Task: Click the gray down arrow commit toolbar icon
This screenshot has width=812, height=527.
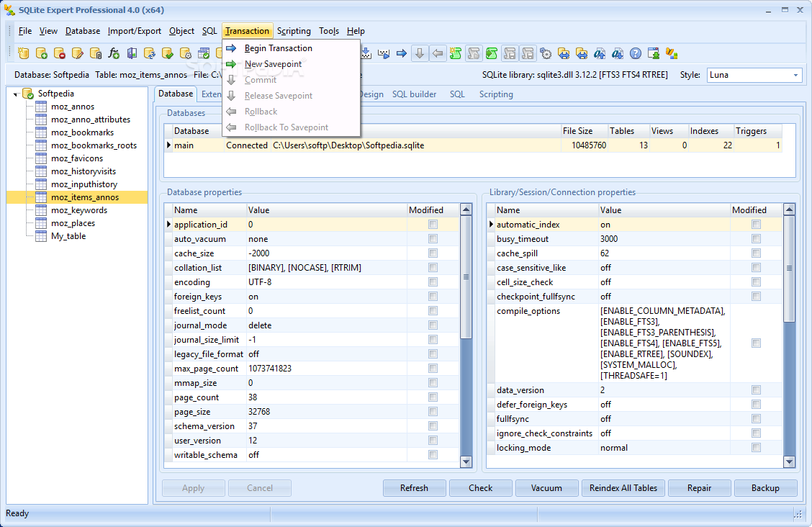Action: [420, 53]
